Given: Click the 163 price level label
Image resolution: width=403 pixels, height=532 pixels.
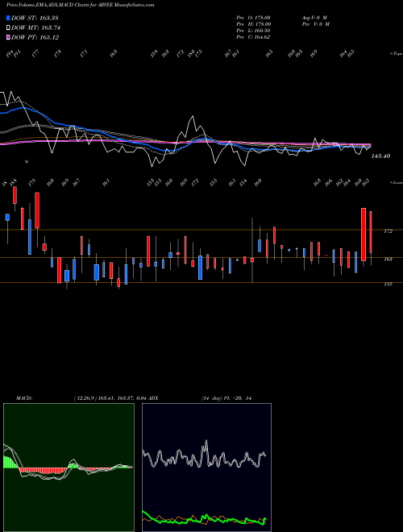Looking at the screenshot, I should point(388,260).
